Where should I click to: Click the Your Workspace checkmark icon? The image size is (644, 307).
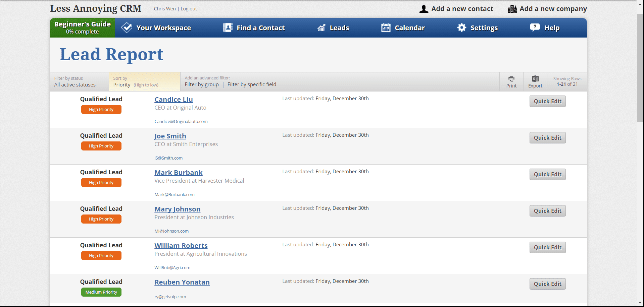[127, 28]
